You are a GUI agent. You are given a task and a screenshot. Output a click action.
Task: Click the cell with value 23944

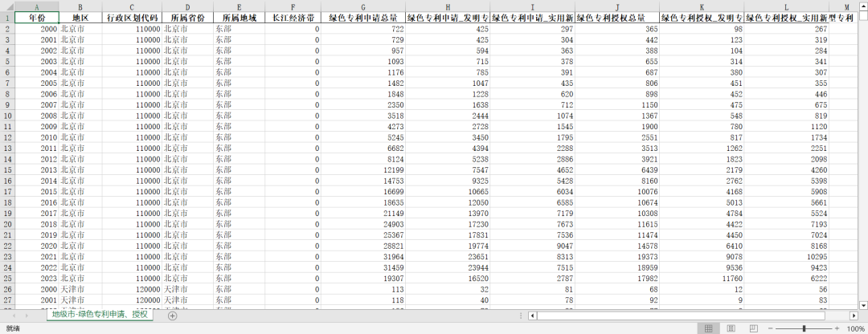coord(448,267)
